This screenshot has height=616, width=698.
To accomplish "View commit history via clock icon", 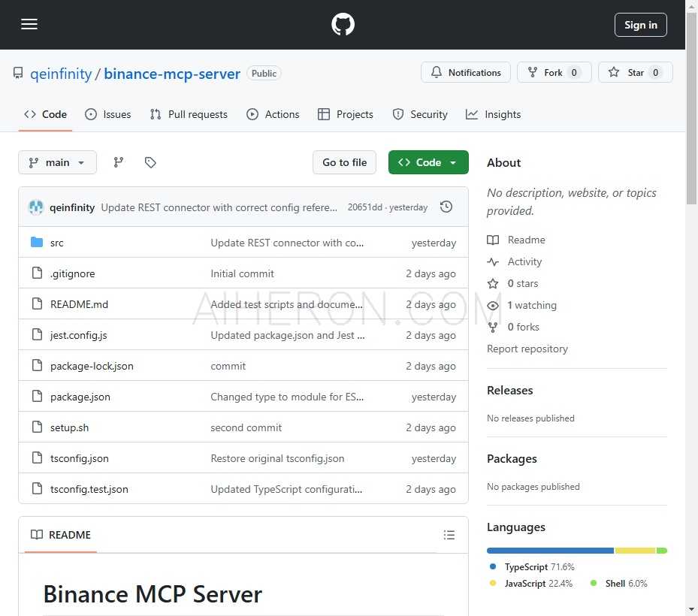I will point(446,207).
